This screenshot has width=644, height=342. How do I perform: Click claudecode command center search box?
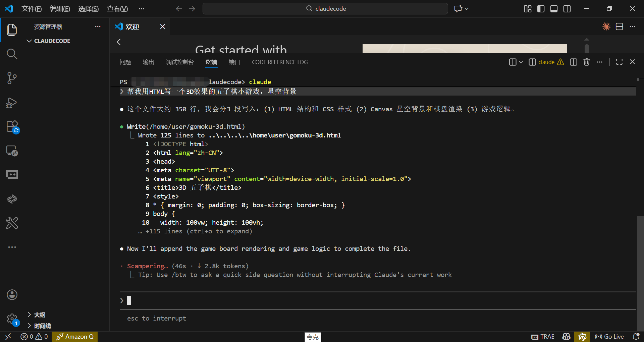325,9
